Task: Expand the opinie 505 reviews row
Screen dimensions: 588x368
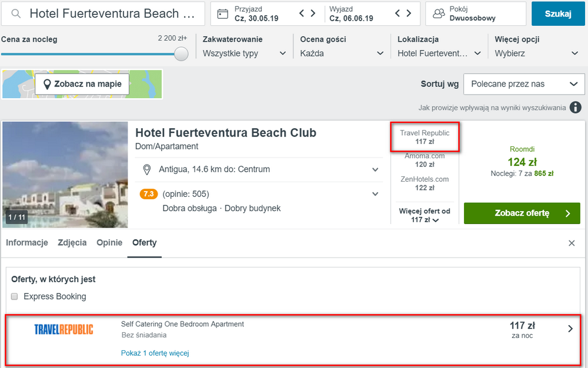Action: [259, 194]
